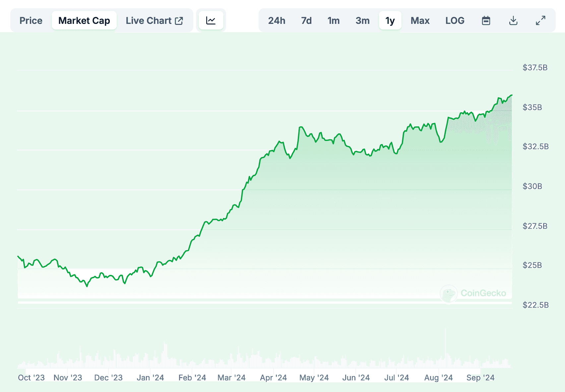Image resolution: width=565 pixels, height=392 pixels.
Task: Switch to the Price tab
Action: pos(31,21)
